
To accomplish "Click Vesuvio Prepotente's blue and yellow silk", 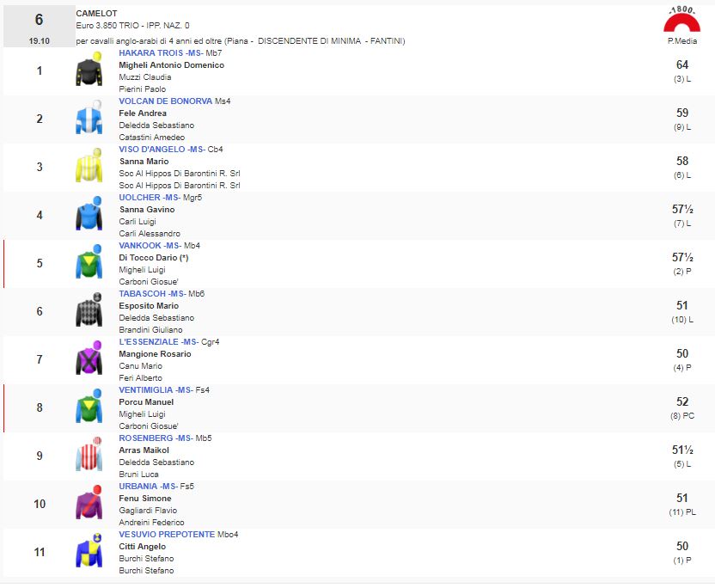I will (89, 553).
